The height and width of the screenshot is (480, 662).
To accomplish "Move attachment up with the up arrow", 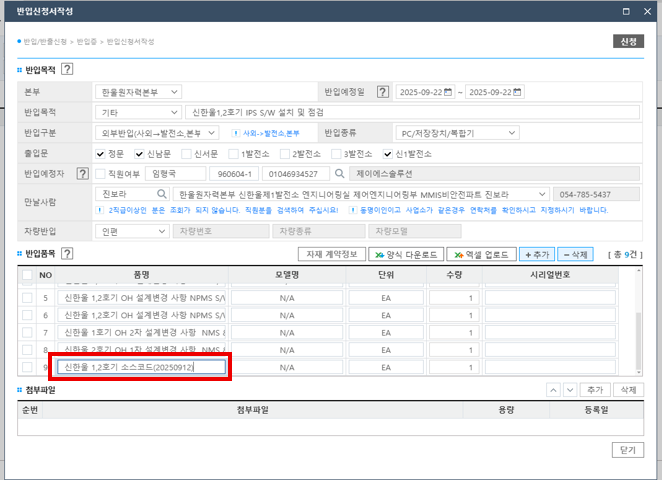I will pyautogui.click(x=555, y=390).
